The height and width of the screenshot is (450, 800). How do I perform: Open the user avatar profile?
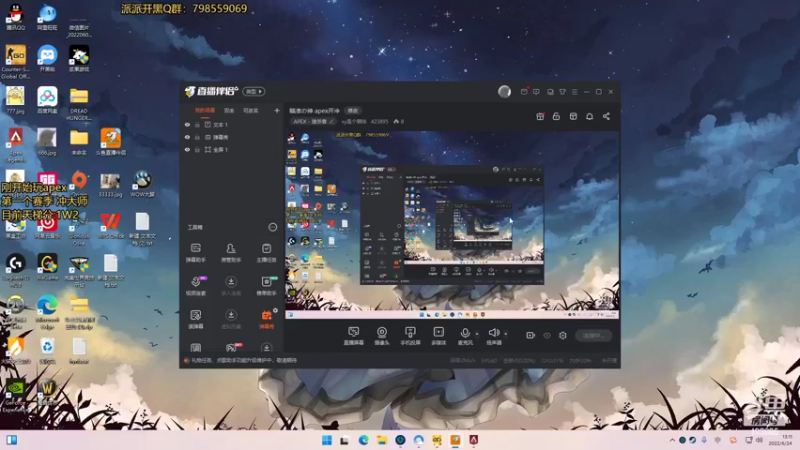pyautogui.click(x=504, y=91)
